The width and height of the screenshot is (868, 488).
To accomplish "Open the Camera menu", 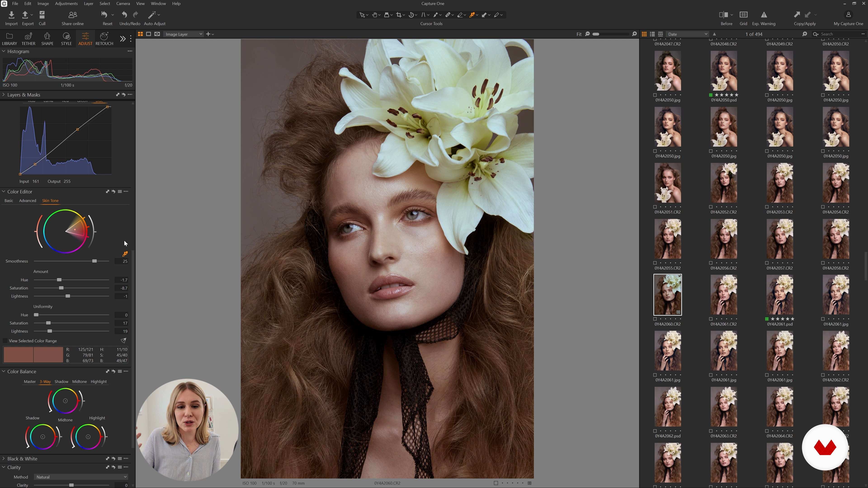I will pos(123,4).
